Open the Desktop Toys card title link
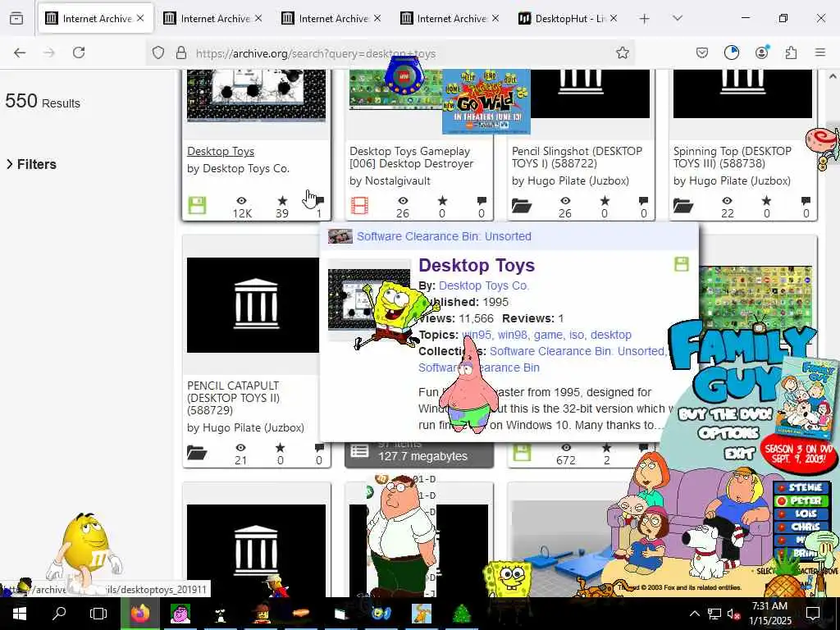The width and height of the screenshot is (840, 630). 221,152
